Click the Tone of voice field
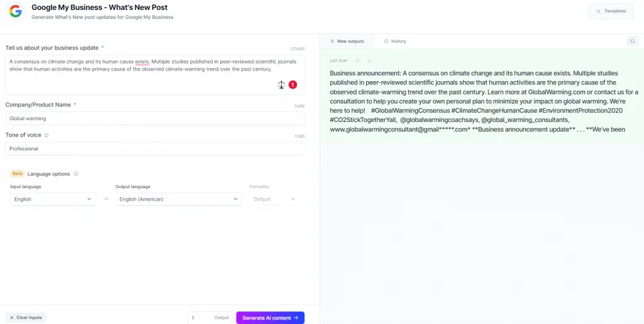The image size is (644, 324). pos(155,148)
